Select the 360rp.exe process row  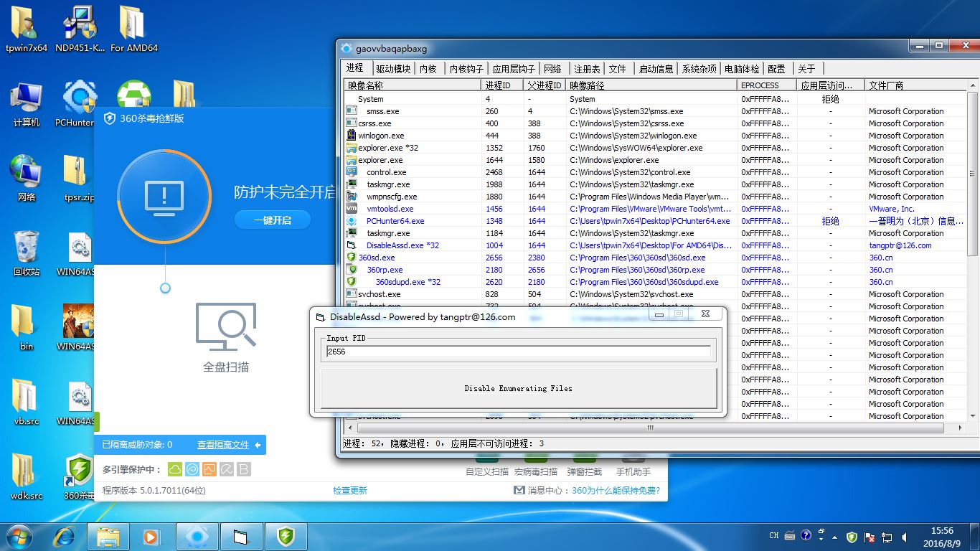tap(655, 270)
